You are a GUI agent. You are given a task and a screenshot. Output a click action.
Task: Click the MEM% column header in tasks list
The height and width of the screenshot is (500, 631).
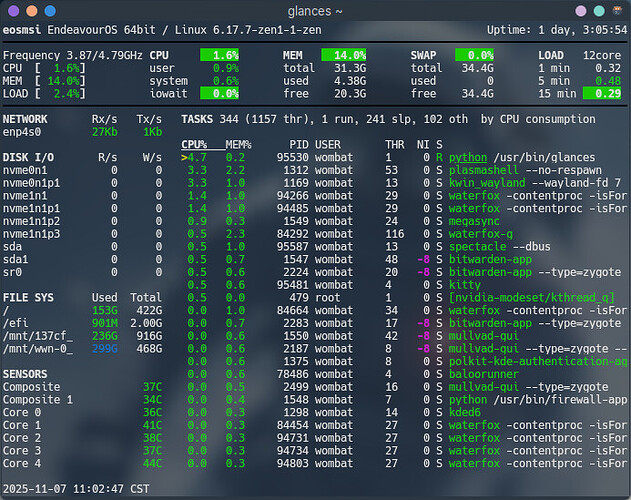237,145
